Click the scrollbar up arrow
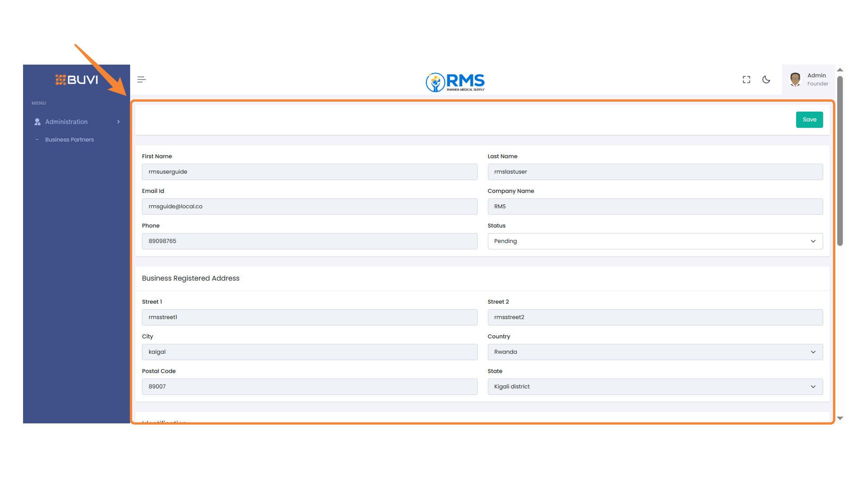Screen dimensions: 868x488 pyautogui.click(x=840, y=70)
